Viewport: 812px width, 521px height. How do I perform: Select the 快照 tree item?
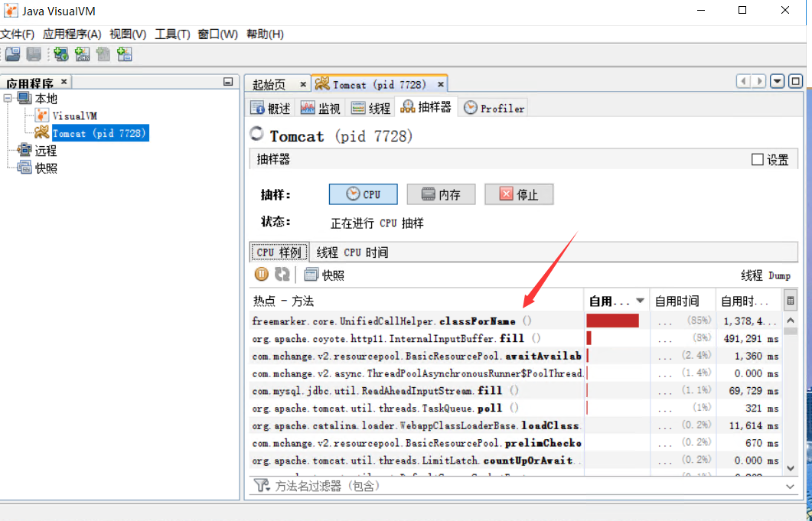46,168
